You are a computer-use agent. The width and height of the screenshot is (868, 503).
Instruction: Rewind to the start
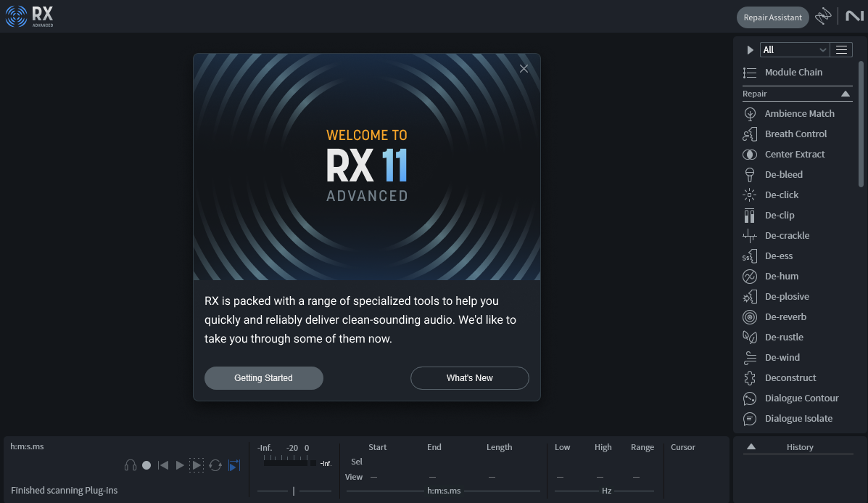pos(163,465)
